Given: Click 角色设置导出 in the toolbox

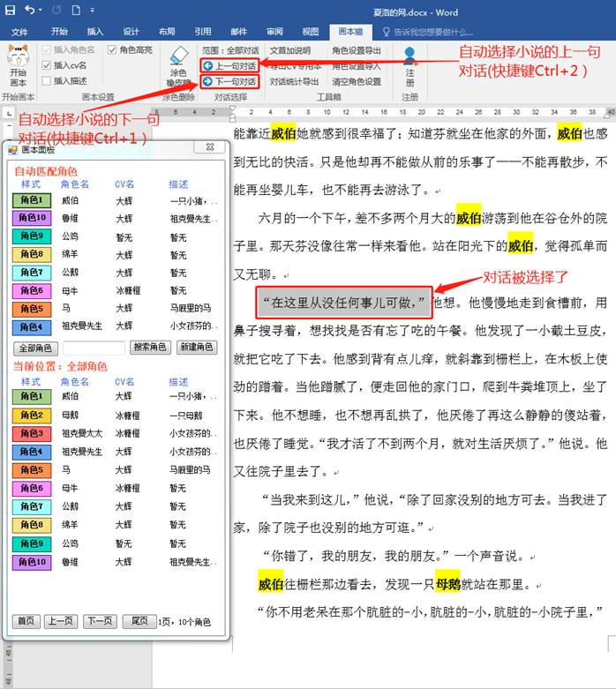Looking at the screenshot, I should (x=357, y=50).
